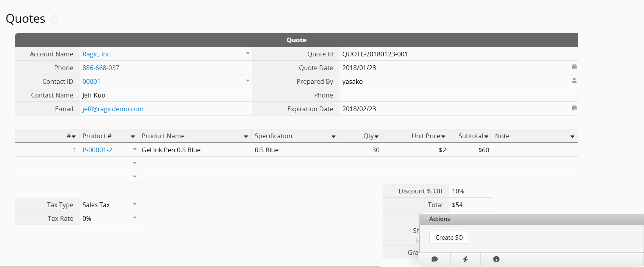
Task: Open the comments speech bubble tab
Action: pyautogui.click(x=435, y=259)
